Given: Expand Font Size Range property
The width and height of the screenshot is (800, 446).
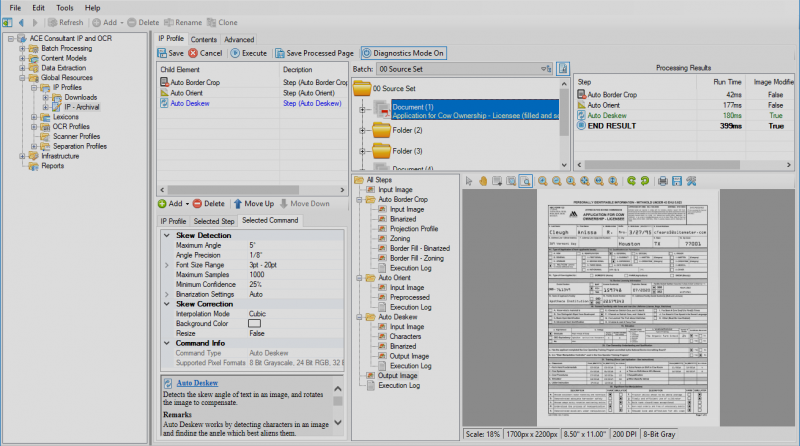Looking at the screenshot, I should coord(166,264).
